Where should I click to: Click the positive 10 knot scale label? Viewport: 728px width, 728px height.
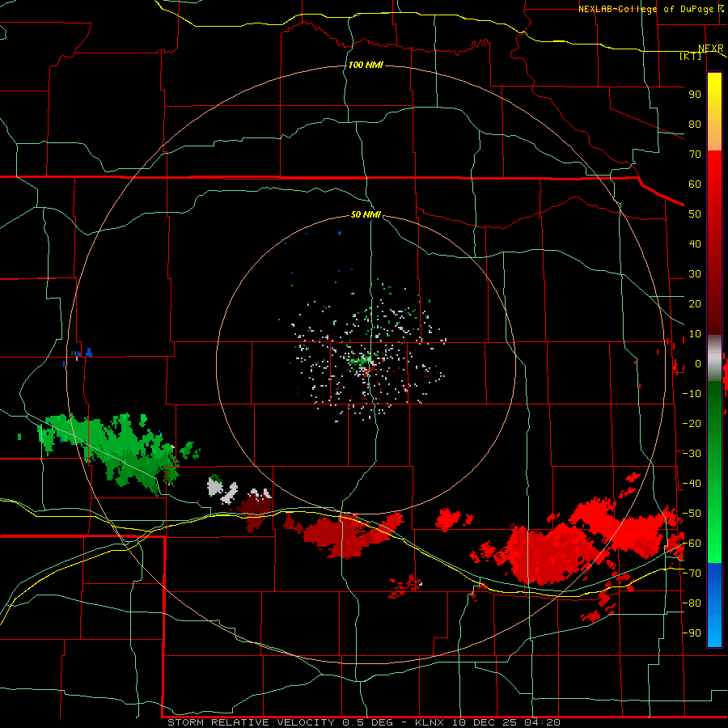(x=695, y=334)
